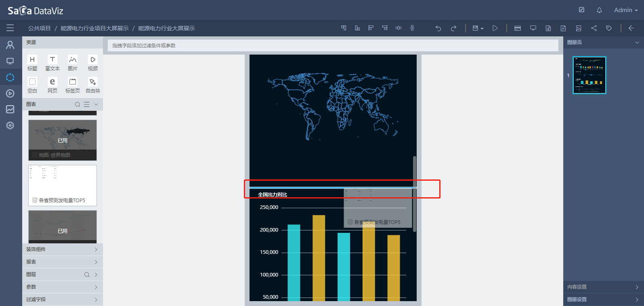Screen dimensions: 644x306
Task: Preview the dashboard with play icon
Action: click(x=495, y=28)
